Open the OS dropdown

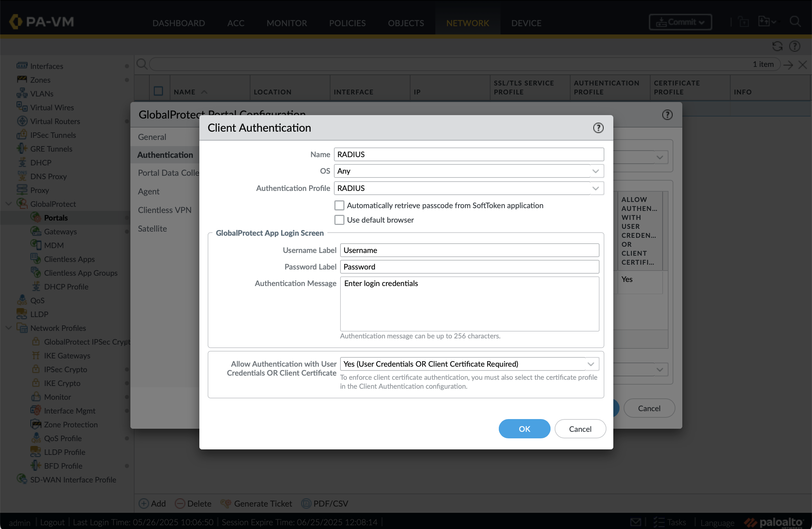(595, 171)
